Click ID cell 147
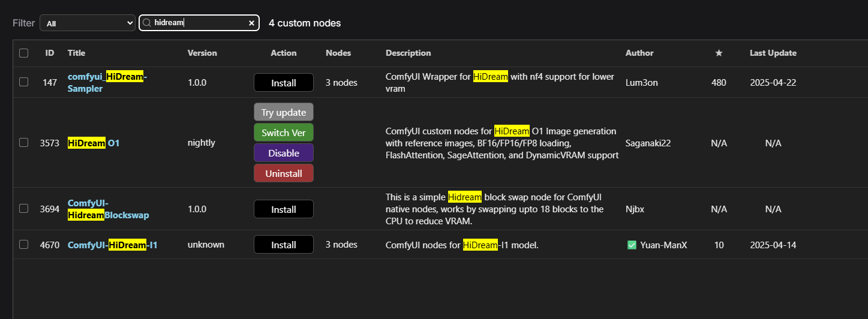This screenshot has width=868, height=319. coord(50,83)
